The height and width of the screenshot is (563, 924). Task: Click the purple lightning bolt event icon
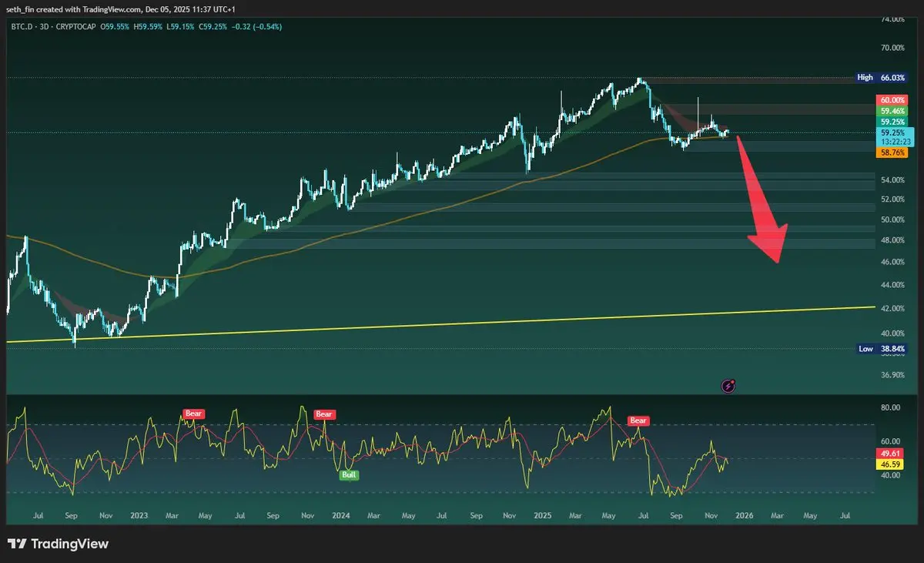point(728,385)
